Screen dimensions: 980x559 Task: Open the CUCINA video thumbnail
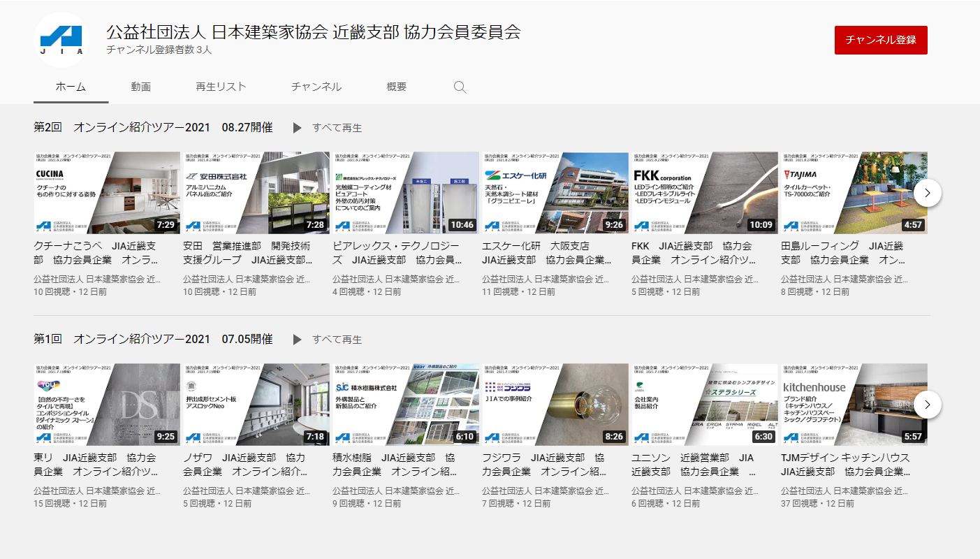(x=107, y=193)
